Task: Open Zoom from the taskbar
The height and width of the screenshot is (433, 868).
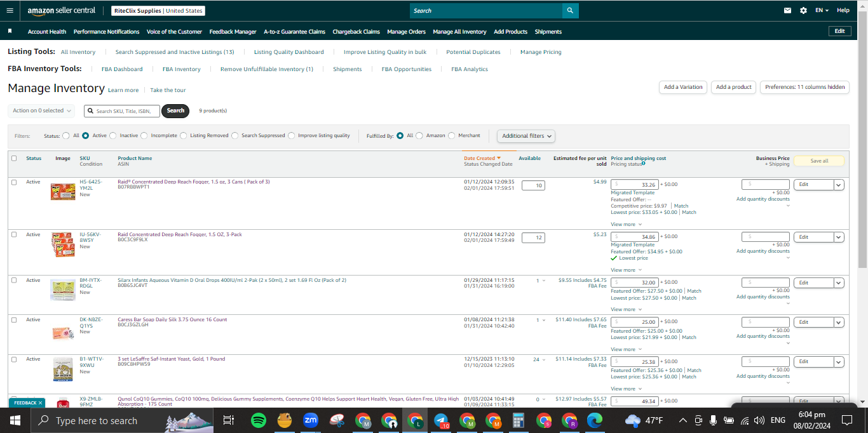Action: (311, 420)
